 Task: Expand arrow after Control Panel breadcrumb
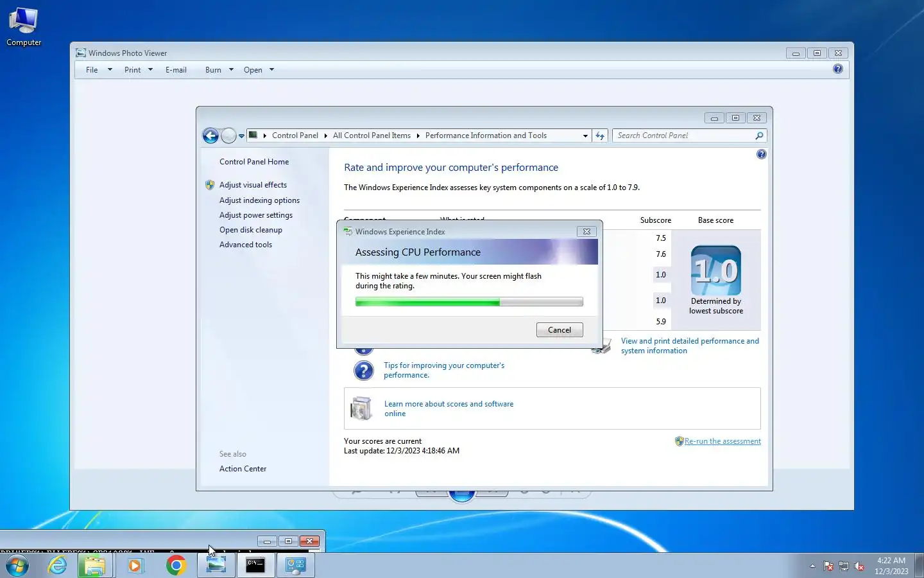pyautogui.click(x=326, y=136)
